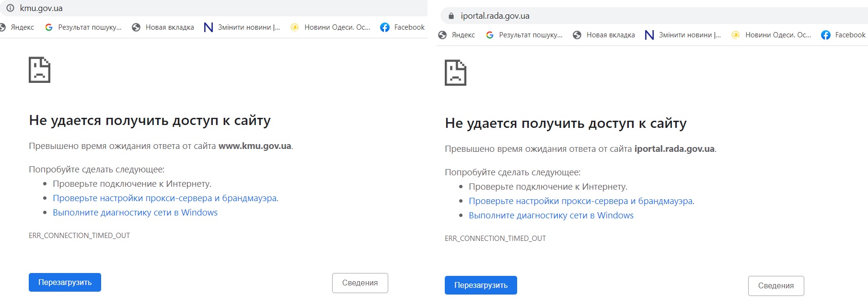Open proxy and firewall settings link on kmu.gov.ua page
The height and width of the screenshot is (307, 868).
tap(164, 198)
